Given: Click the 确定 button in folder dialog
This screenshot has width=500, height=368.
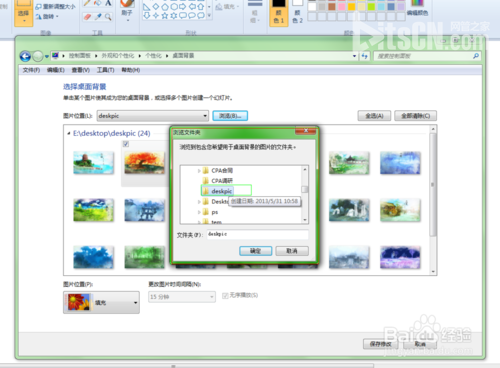Looking at the screenshot, I should click(256, 251).
